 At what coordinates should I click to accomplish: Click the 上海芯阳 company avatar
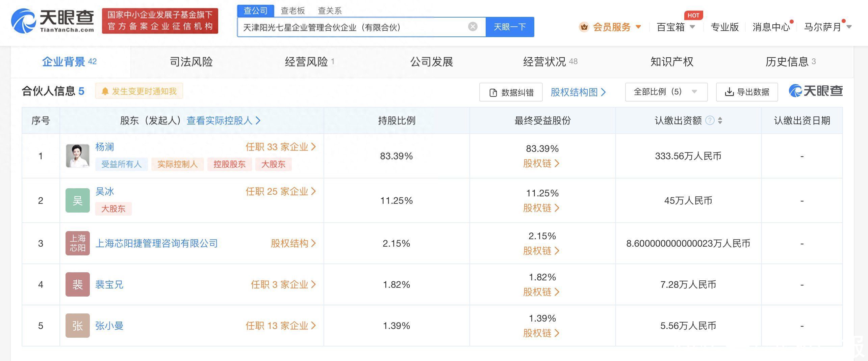tap(78, 243)
